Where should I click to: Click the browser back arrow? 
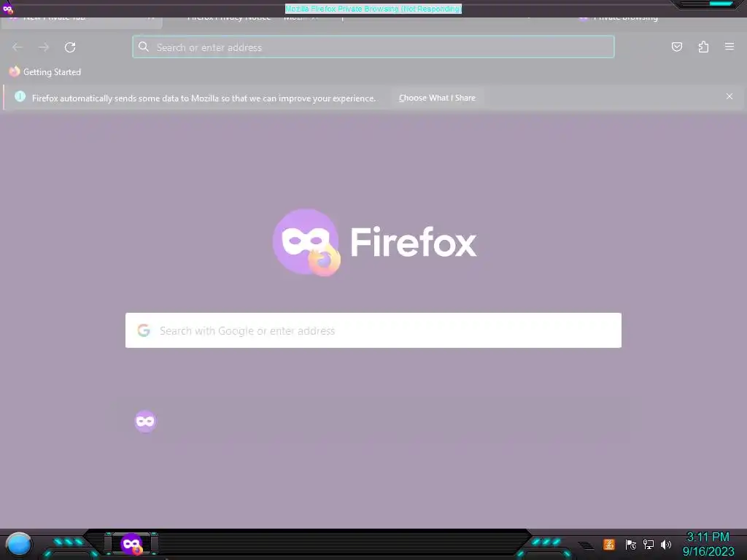click(x=18, y=47)
